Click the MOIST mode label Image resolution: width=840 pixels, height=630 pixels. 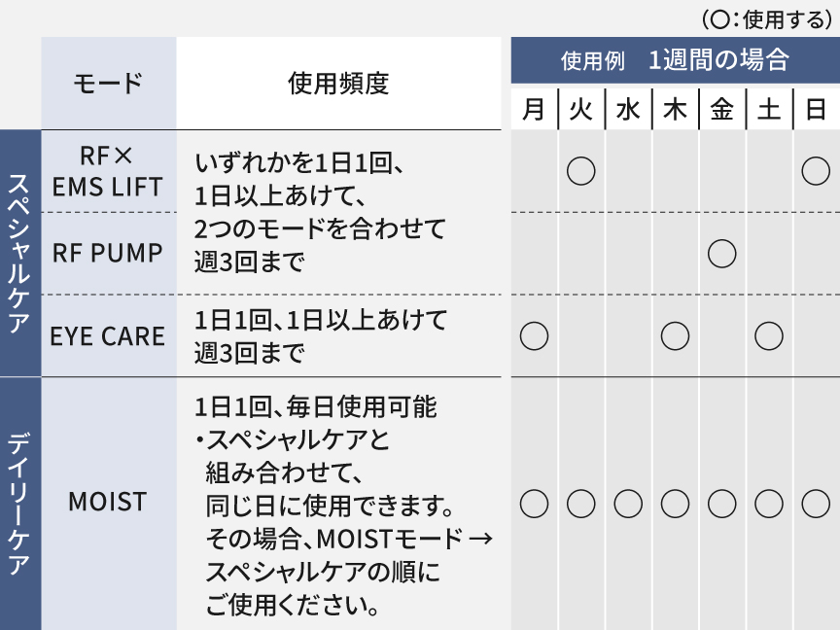click(108, 502)
